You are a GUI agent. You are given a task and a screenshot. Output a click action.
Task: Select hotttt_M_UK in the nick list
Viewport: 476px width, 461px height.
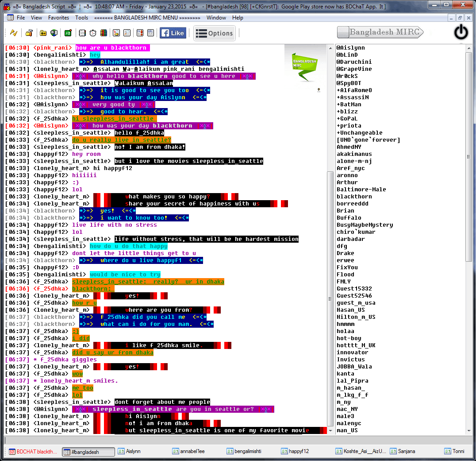pos(356,345)
